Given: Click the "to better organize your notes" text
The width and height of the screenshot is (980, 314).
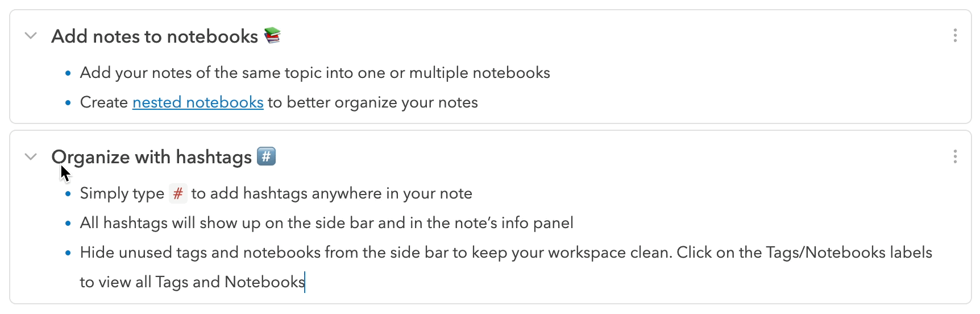Looking at the screenshot, I should click(x=373, y=102).
